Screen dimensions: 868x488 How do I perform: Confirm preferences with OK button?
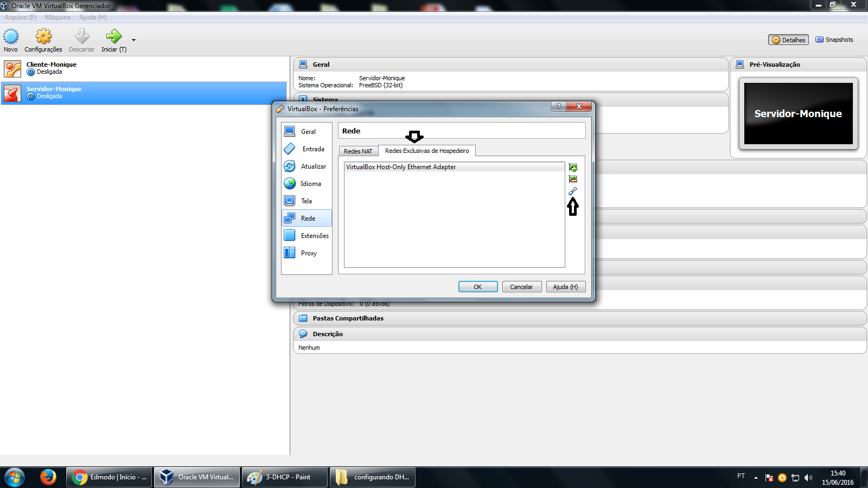tap(478, 287)
